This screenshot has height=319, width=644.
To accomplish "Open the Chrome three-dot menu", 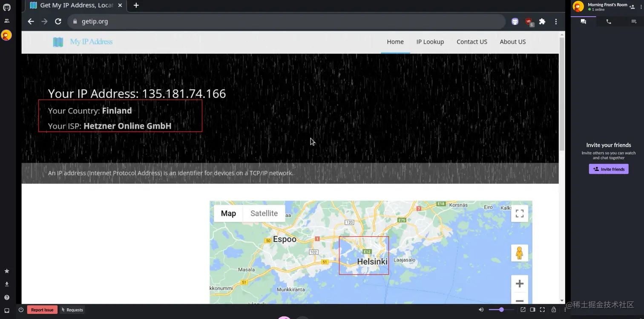I will click(556, 21).
